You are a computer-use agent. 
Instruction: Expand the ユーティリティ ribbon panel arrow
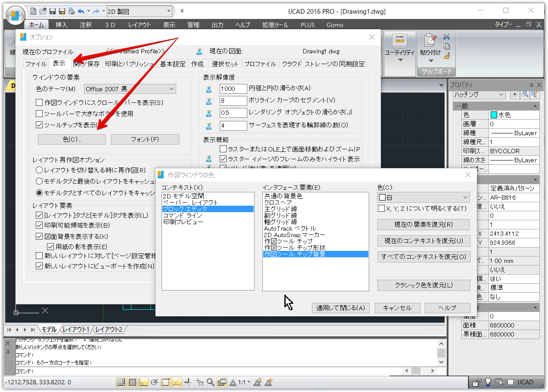[400, 60]
